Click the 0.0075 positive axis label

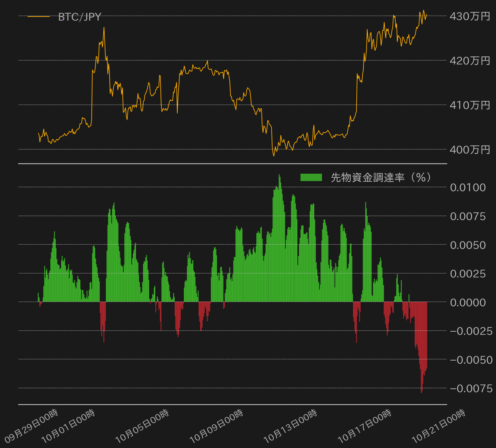pos(468,216)
